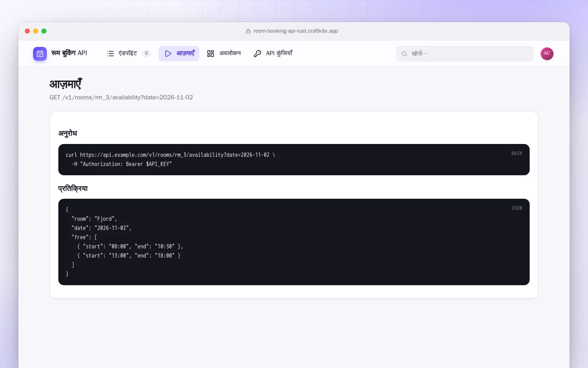This screenshot has height=368, width=588.
Task: Click the खोजें search input field
Action: point(465,53)
